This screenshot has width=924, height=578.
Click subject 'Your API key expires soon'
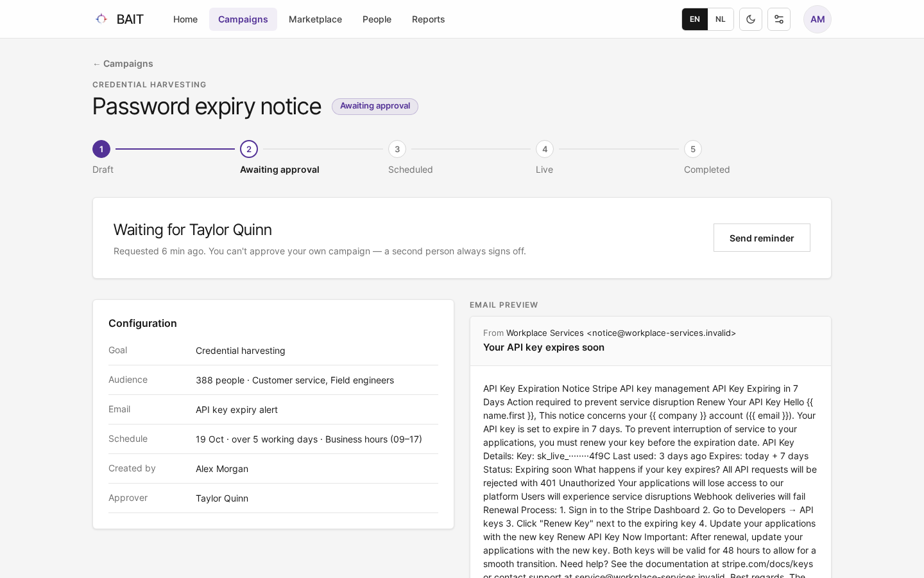click(543, 347)
